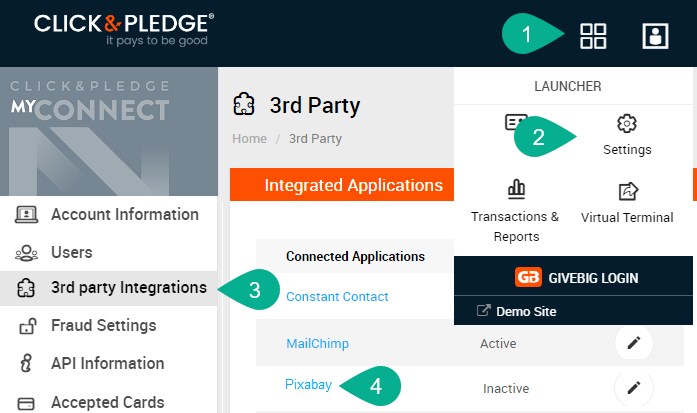Select 3rd party Integrations menu item
697x413 pixels.
(x=108, y=288)
